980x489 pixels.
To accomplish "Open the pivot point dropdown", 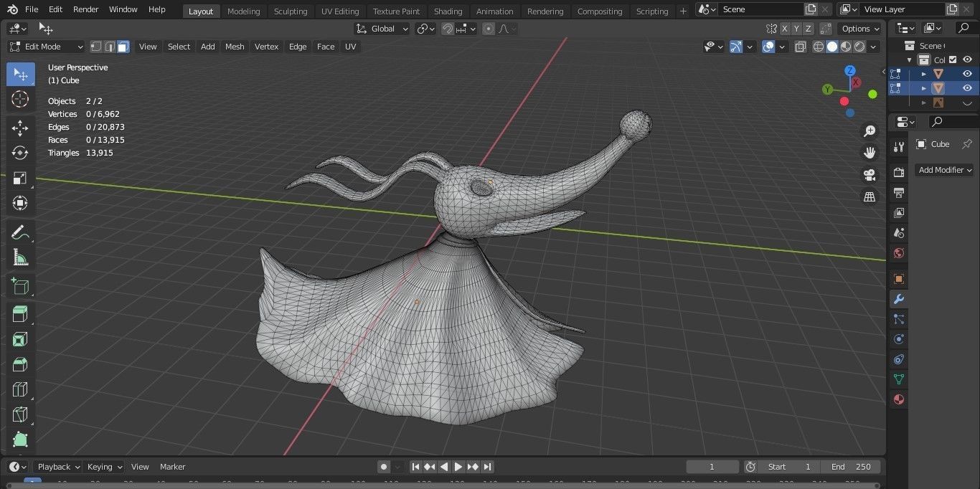I will coord(426,29).
